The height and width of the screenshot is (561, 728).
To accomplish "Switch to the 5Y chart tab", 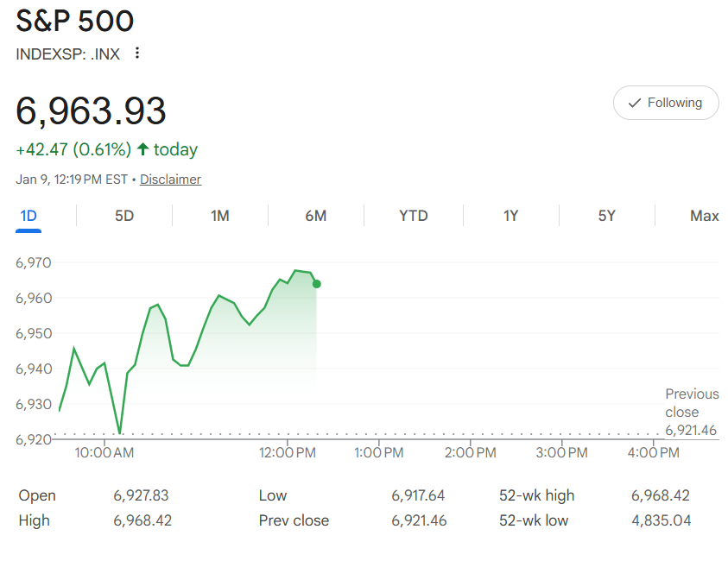I will tap(607, 216).
